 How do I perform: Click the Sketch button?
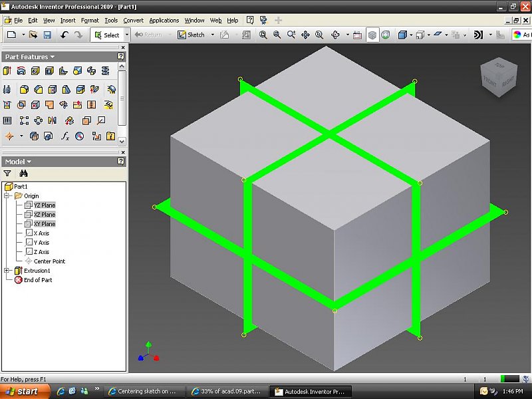pyautogui.click(x=192, y=35)
